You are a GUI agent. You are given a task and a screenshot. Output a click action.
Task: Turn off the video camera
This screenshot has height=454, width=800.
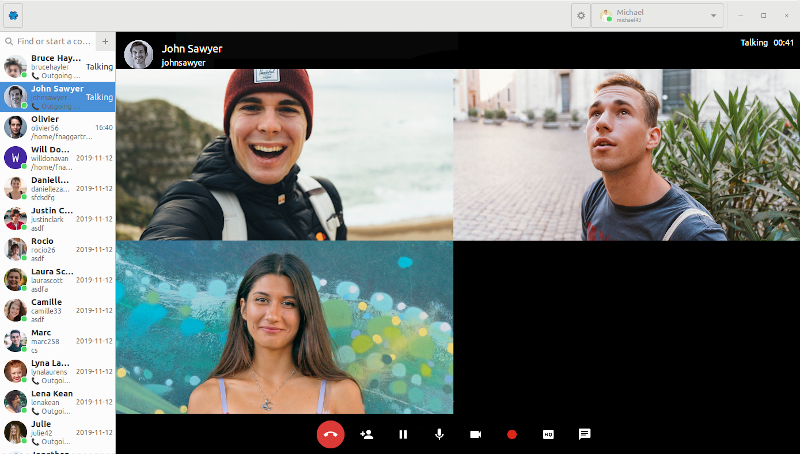coord(476,434)
